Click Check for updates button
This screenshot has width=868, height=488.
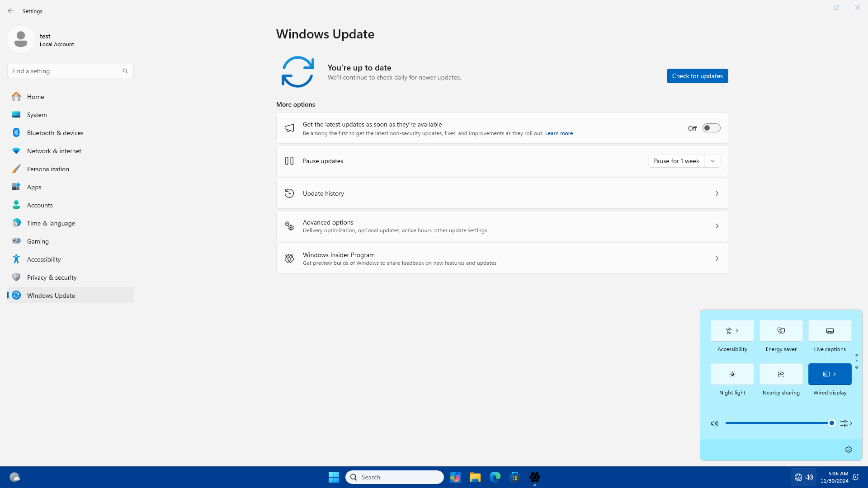pyautogui.click(x=697, y=76)
